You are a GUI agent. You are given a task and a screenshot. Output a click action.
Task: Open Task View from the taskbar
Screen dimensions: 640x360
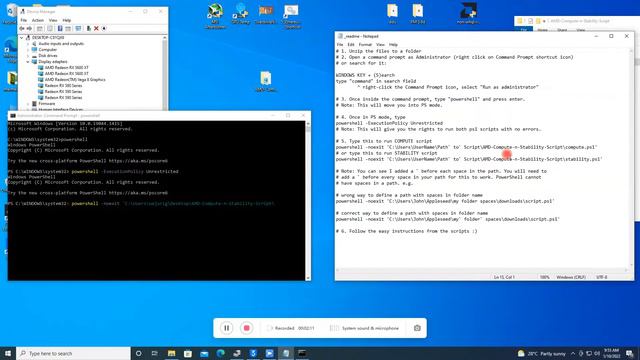pos(155,353)
